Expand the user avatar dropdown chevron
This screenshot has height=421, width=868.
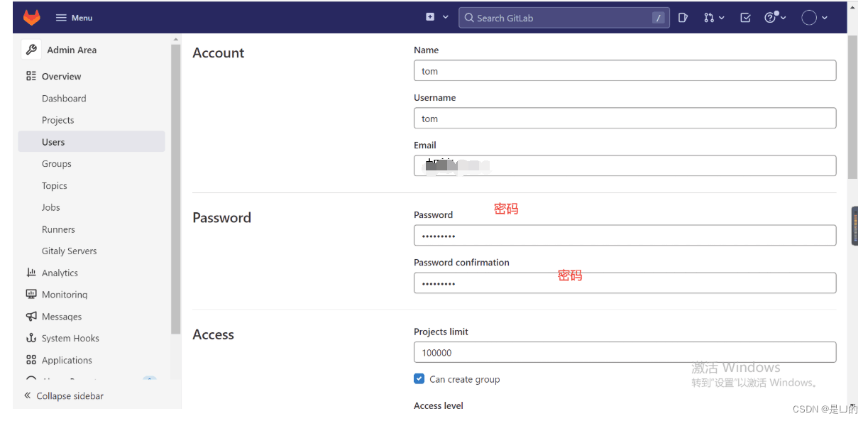click(x=825, y=18)
